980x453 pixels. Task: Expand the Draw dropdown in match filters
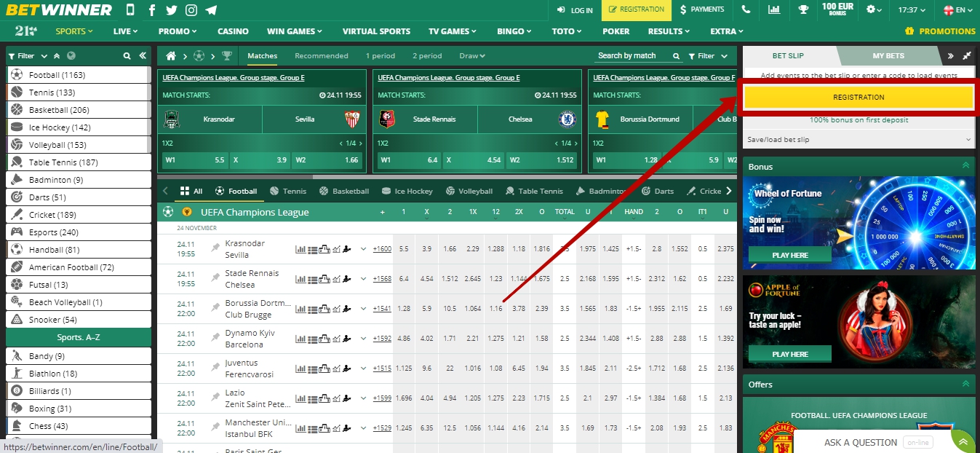click(x=472, y=56)
